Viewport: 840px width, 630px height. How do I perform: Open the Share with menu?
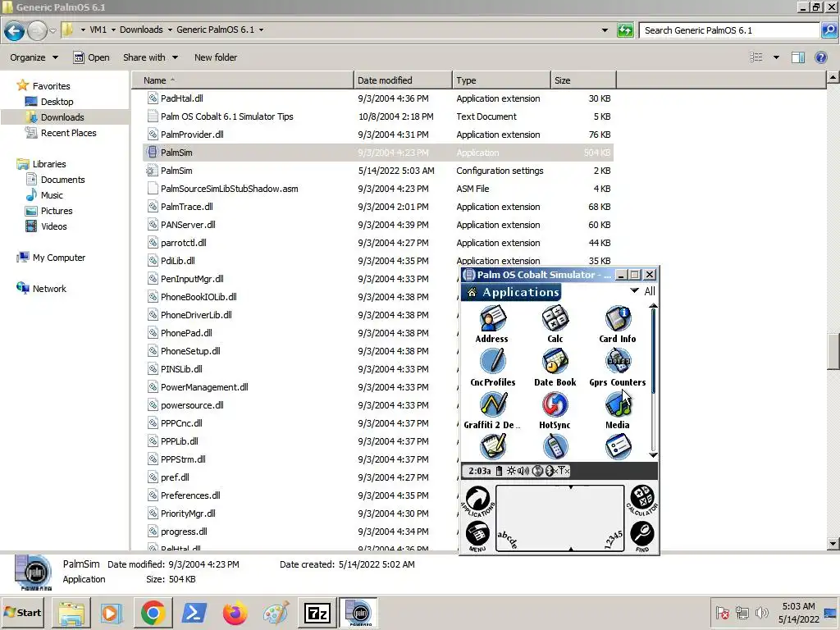click(x=151, y=57)
